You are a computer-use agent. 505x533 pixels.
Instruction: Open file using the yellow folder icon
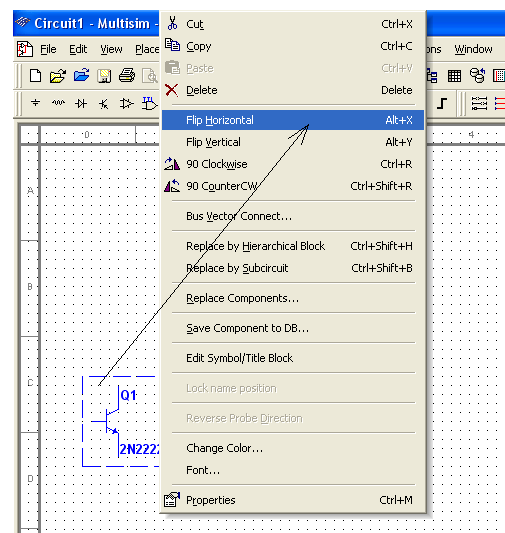[58, 75]
